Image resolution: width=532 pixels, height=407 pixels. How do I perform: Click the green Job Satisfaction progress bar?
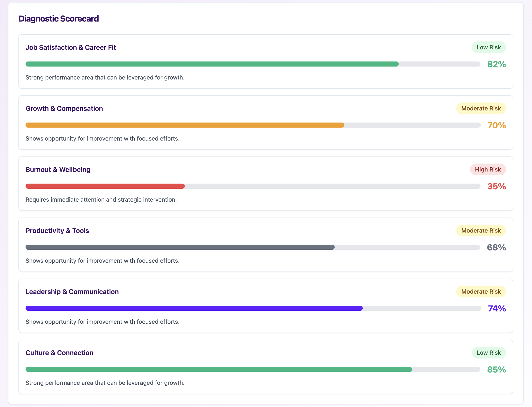[x=212, y=64]
